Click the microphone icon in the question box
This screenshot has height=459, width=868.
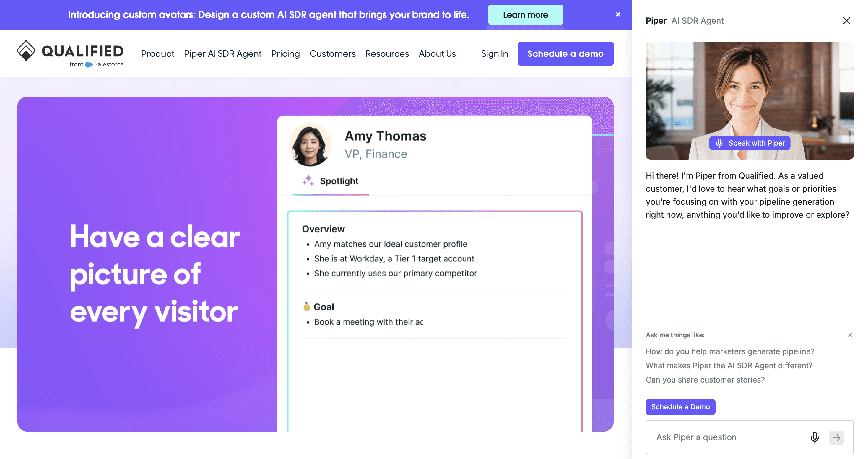point(815,437)
